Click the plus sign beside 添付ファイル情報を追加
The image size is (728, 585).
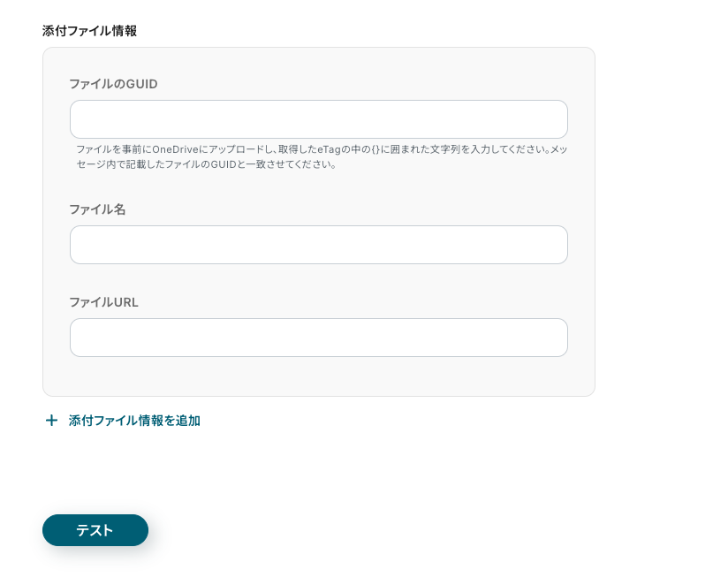point(51,421)
